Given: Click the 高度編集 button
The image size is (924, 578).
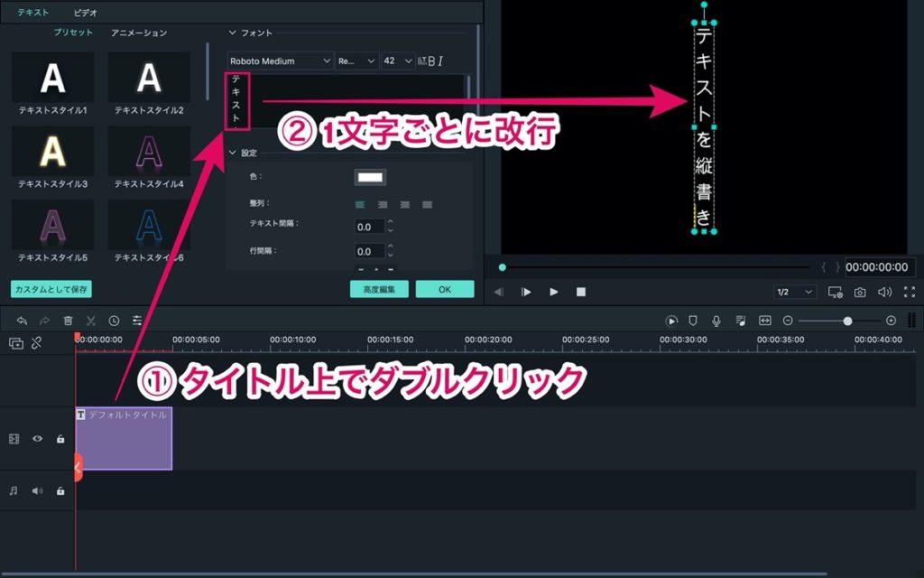Looking at the screenshot, I should (379, 289).
